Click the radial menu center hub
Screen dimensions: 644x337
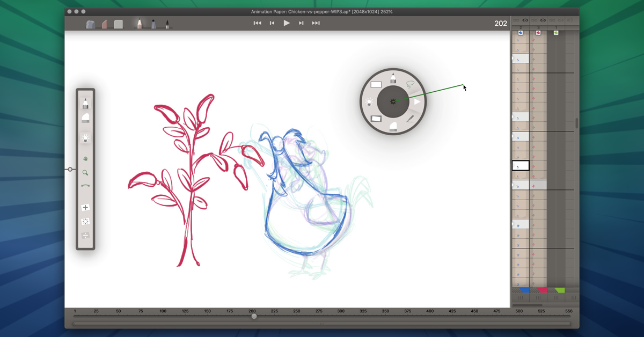click(x=393, y=101)
